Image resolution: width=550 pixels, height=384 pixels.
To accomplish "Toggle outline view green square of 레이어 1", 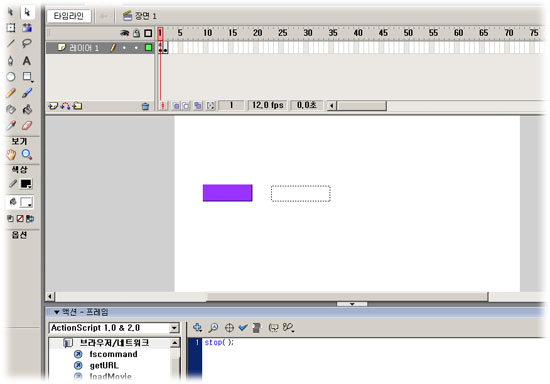I will [x=148, y=47].
